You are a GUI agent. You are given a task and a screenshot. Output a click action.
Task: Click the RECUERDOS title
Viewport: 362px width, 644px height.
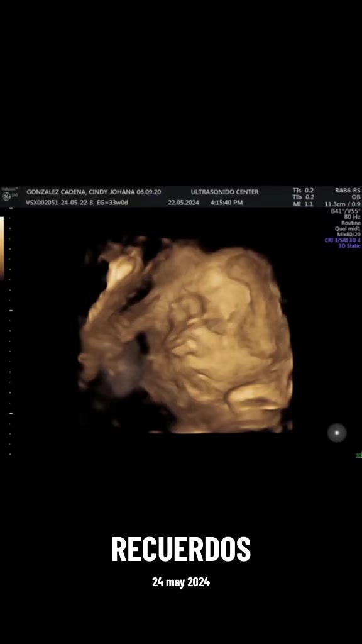click(x=181, y=549)
